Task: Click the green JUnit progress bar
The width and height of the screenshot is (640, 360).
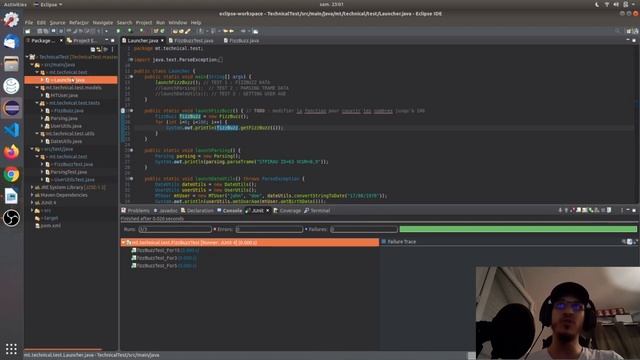Action: (x=518, y=229)
